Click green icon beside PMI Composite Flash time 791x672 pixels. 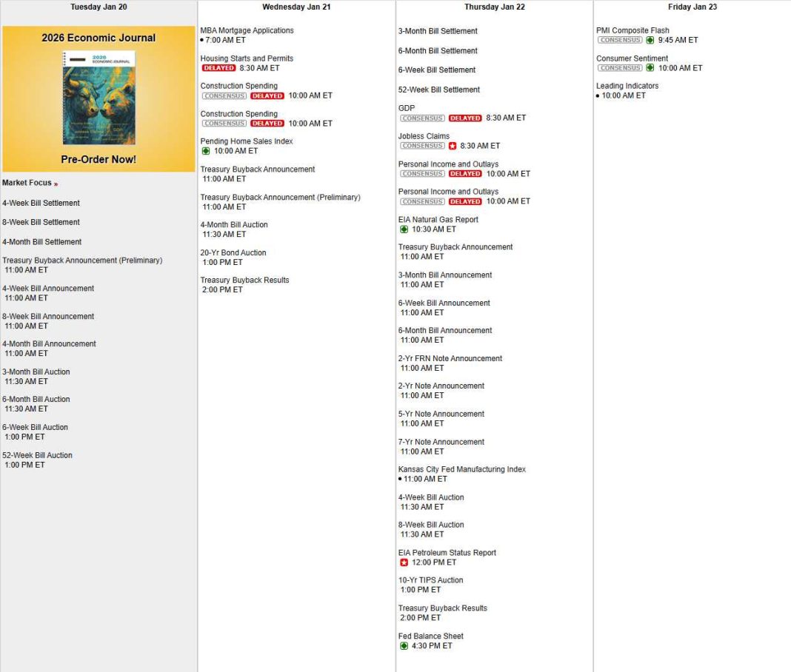pos(650,41)
